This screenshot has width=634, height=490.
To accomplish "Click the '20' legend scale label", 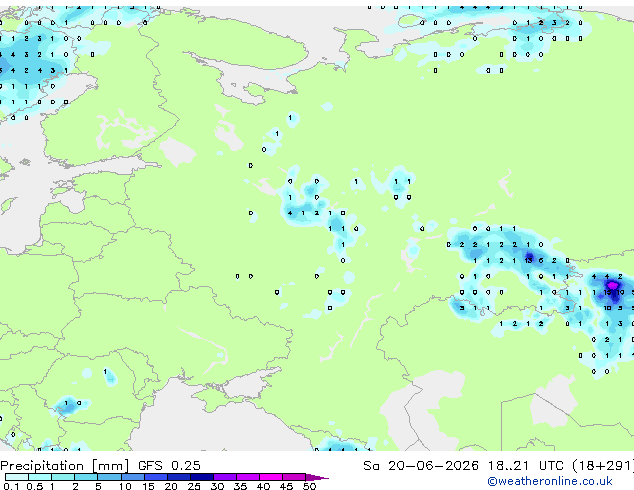I will [171, 486].
